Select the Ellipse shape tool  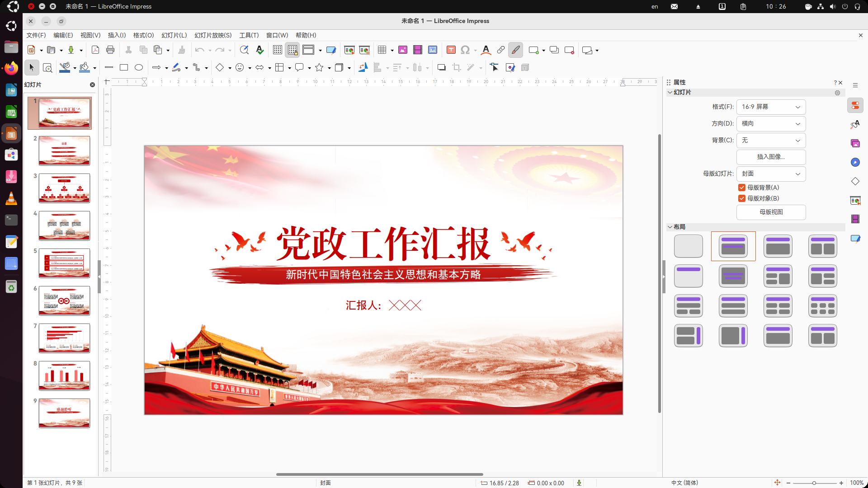click(139, 68)
